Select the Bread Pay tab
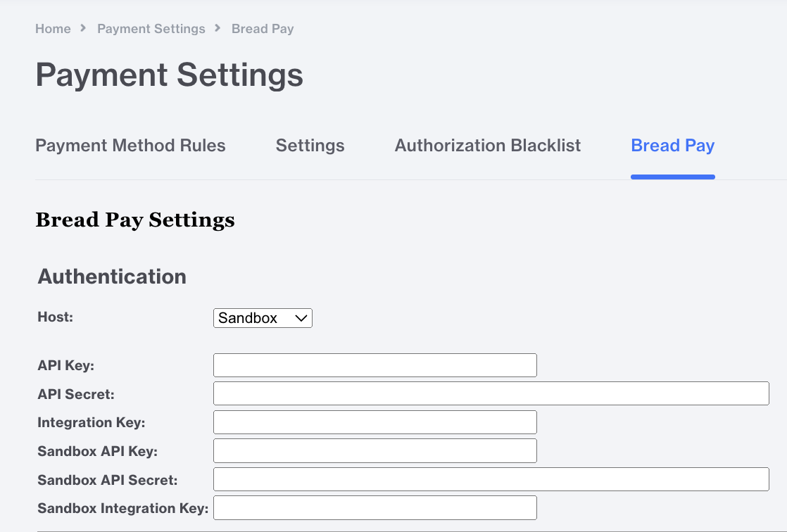787x532 pixels. click(x=672, y=146)
